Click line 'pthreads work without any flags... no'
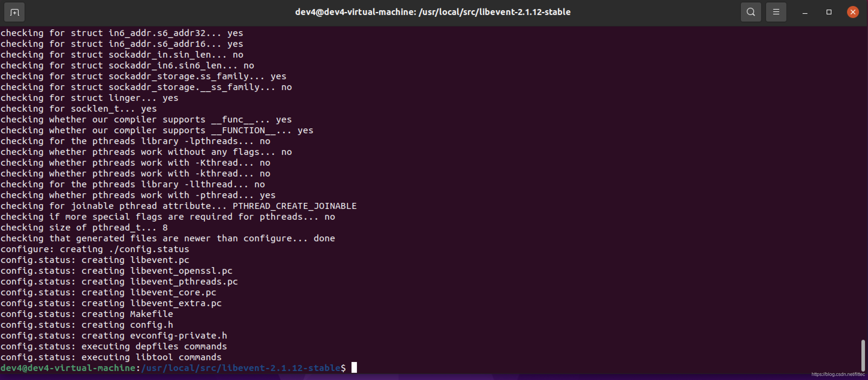This screenshot has height=380, width=868. pyautogui.click(x=146, y=152)
